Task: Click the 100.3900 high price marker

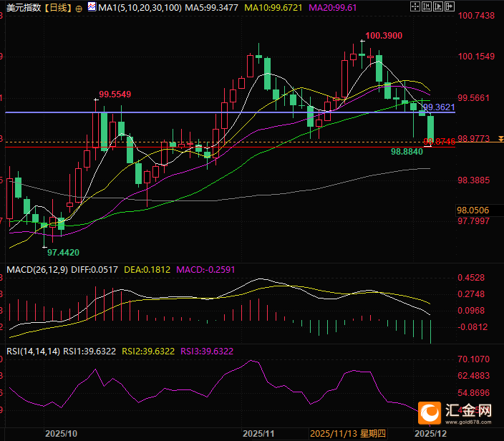Action: (383, 35)
